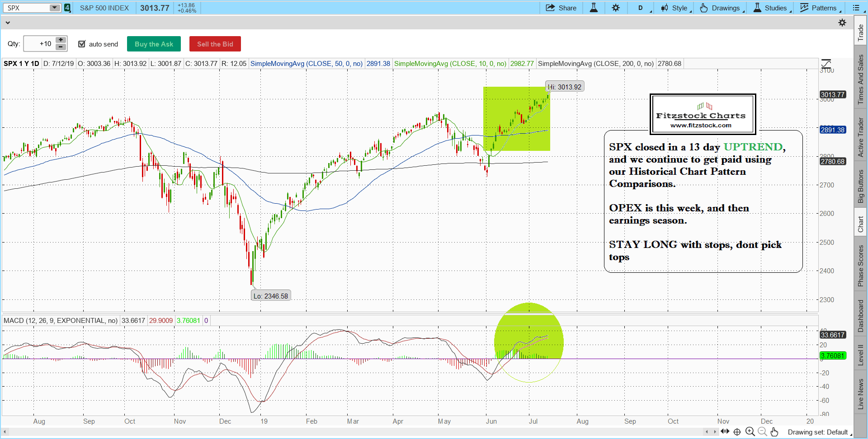Screen dimensions: 868x439
Task: Click the Share chart icon
Action: [550, 8]
